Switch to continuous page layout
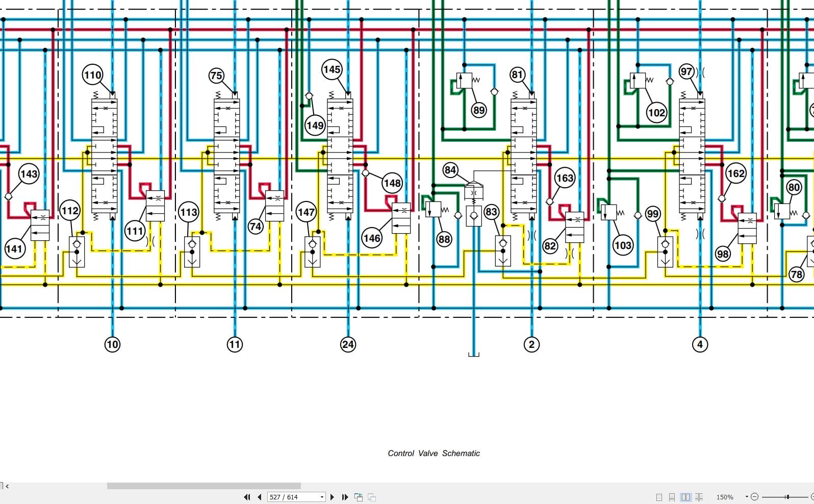814x504 pixels. (x=672, y=497)
